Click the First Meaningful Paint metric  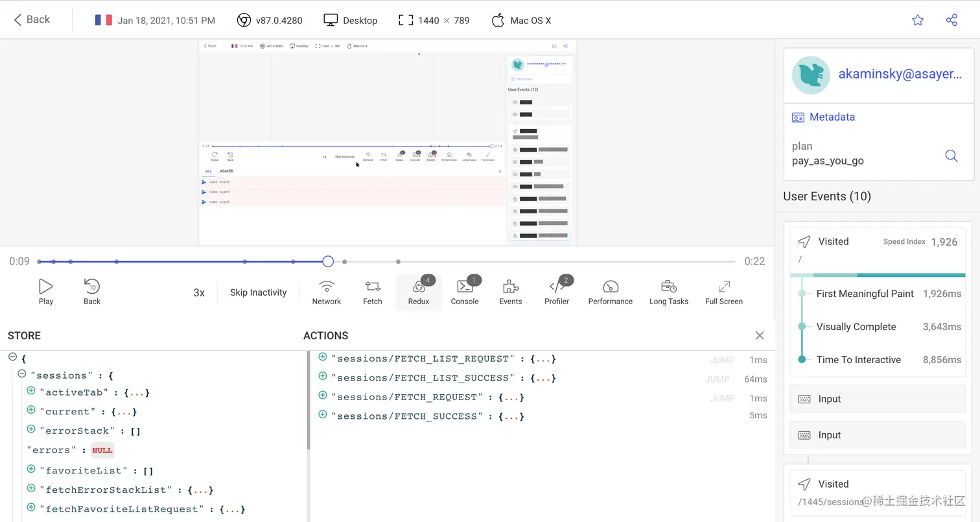(x=889, y=294)
